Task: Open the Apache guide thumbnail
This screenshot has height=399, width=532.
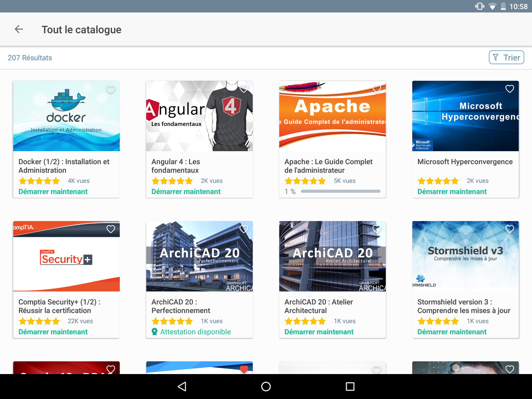Action: pyautogui.click(x=332, y=116)
